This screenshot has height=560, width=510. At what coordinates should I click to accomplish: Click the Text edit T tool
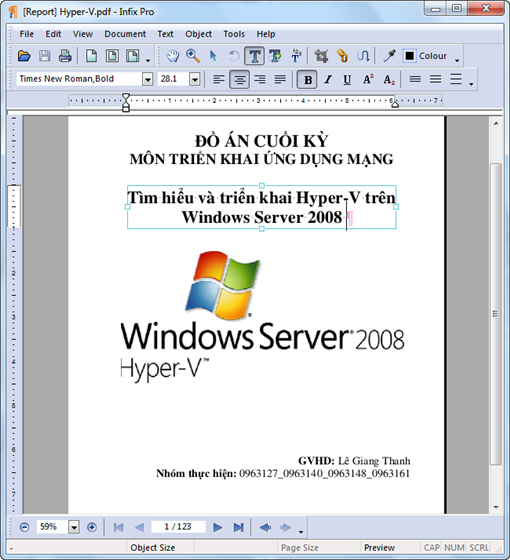pos(254,56)
